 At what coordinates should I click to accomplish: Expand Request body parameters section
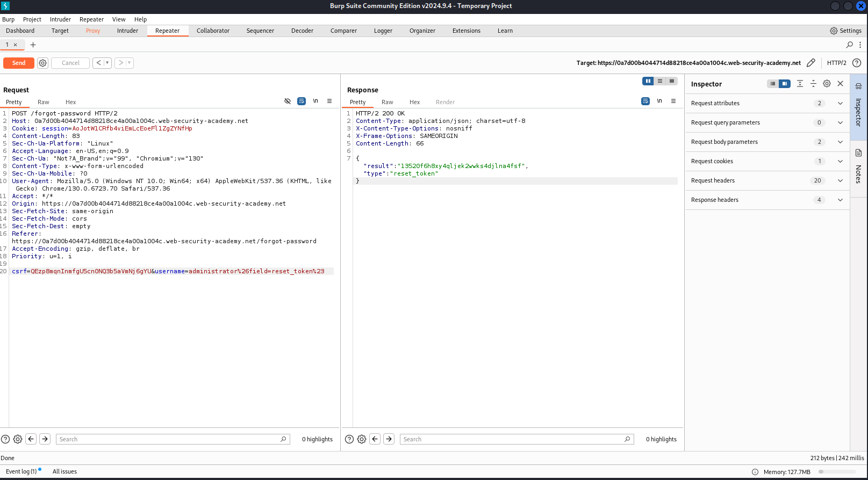pos(767,142)
